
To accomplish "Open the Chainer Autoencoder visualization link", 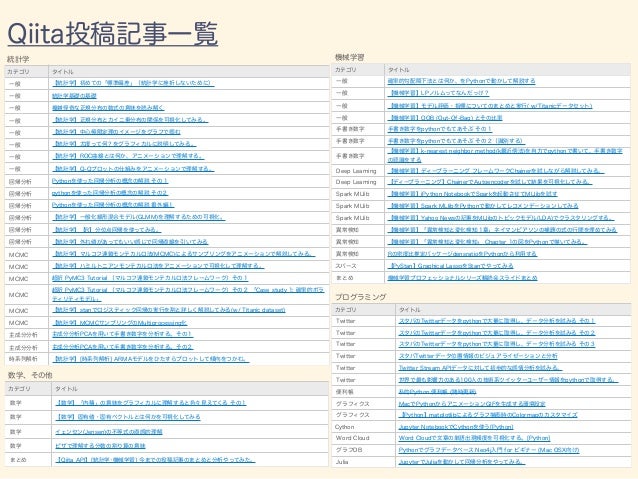I will (x=490, y=182).
